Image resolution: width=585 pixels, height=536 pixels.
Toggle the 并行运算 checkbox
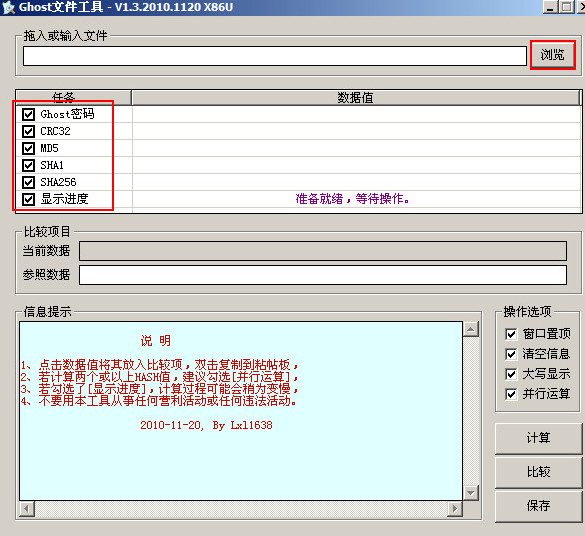(511, 394)
